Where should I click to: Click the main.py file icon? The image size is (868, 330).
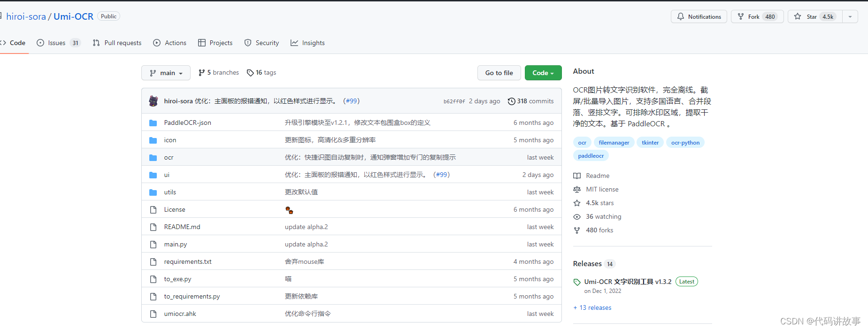coord(153,245)
